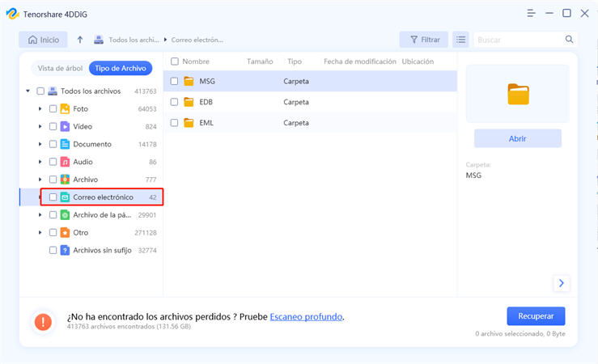This screenshot has height=364, width=598.
Task: Click the Foto category icon
Action: click(66, 108)
